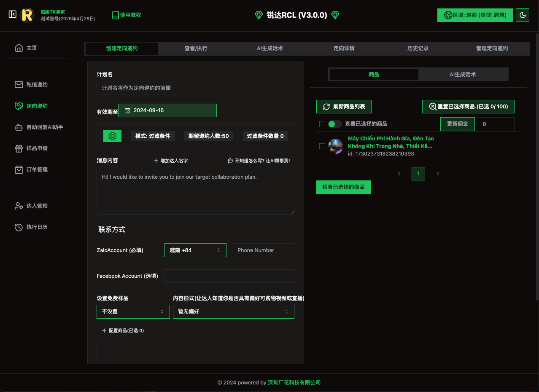
Task: Switch to the 历史记录 tab
Action: pos(418,48)
